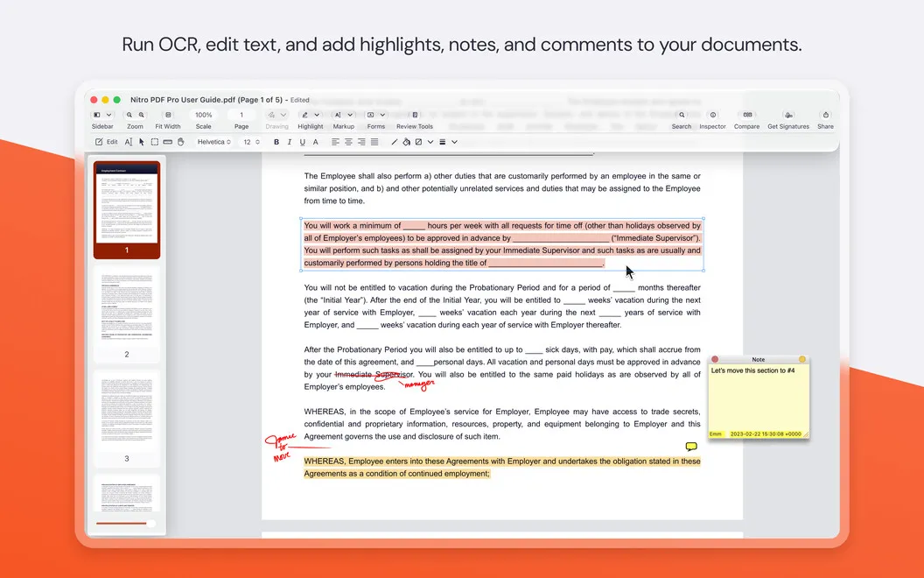Click the 100% Scale field
This screenshot has height=578, width=924.
(203, 115)
